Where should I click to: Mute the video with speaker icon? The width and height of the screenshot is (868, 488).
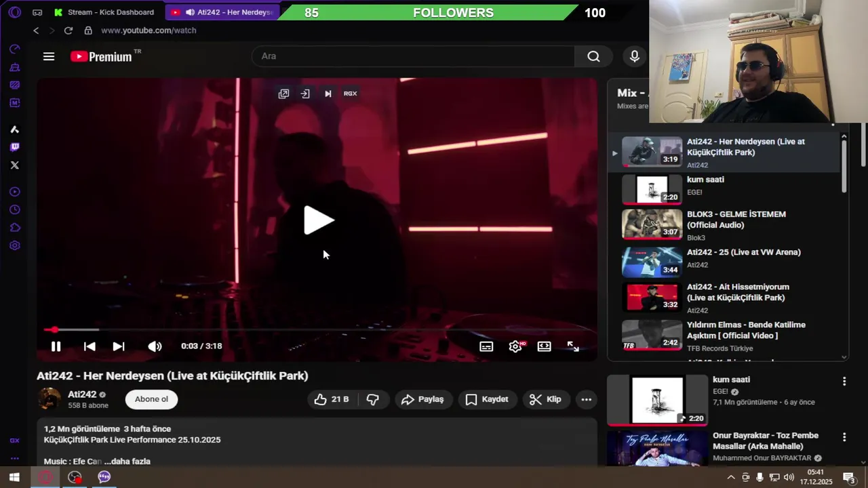155,346
